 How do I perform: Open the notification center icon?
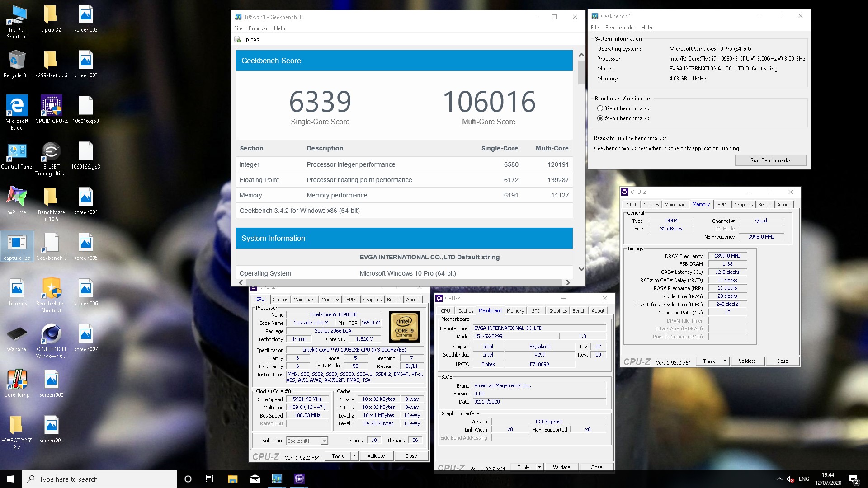pyautogui.click(x=854, y=479)
